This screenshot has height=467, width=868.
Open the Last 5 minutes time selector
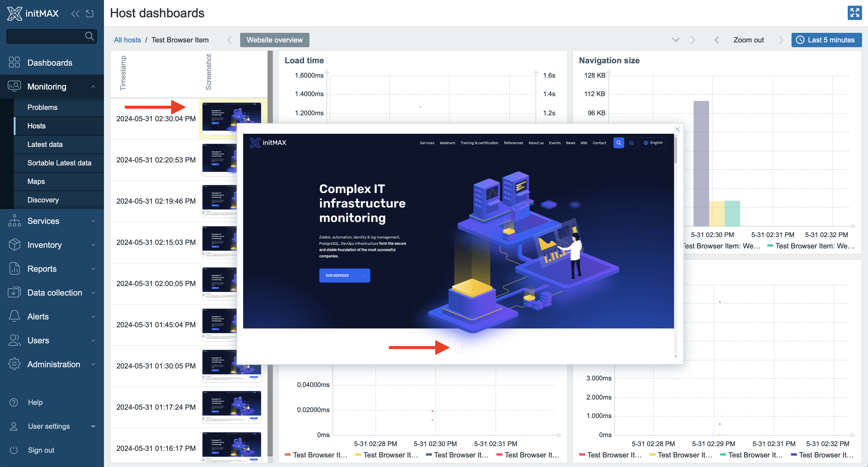[x=826, y=40]
